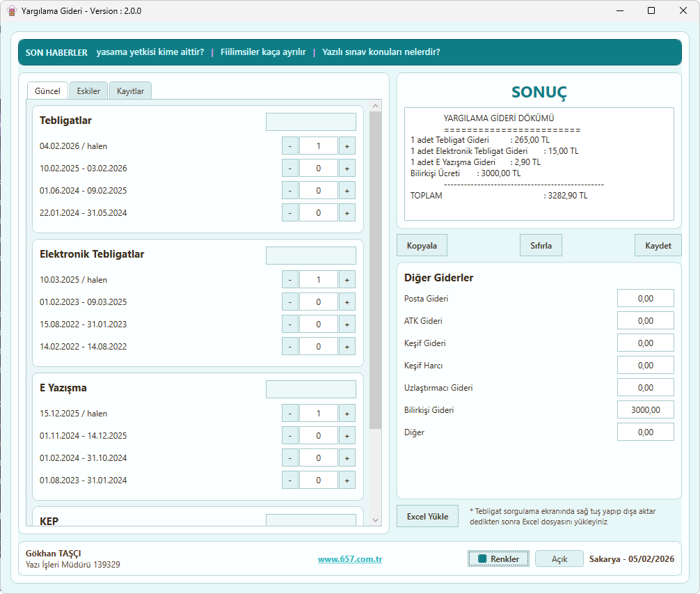
Task: Increase Tebligat count for 04.02.2026 / halen
Action: (347, 146)
